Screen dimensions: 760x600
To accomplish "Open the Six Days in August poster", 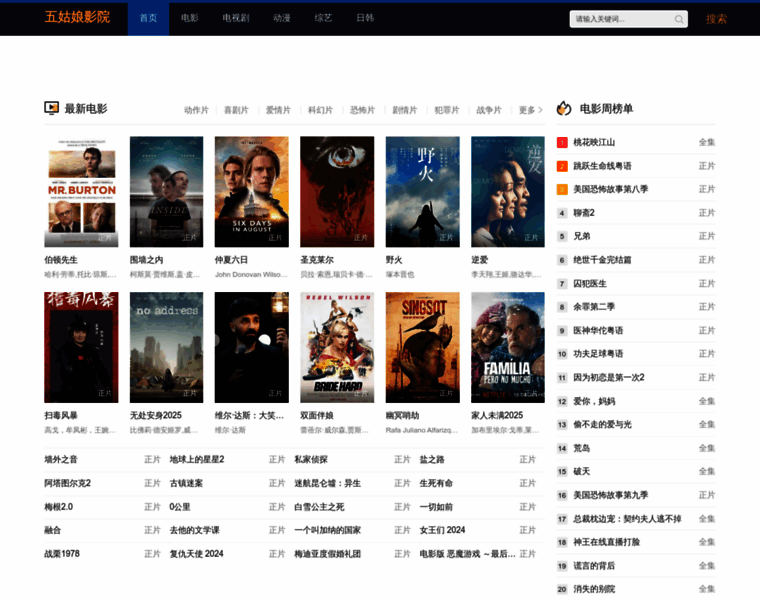I will (252, 191).
